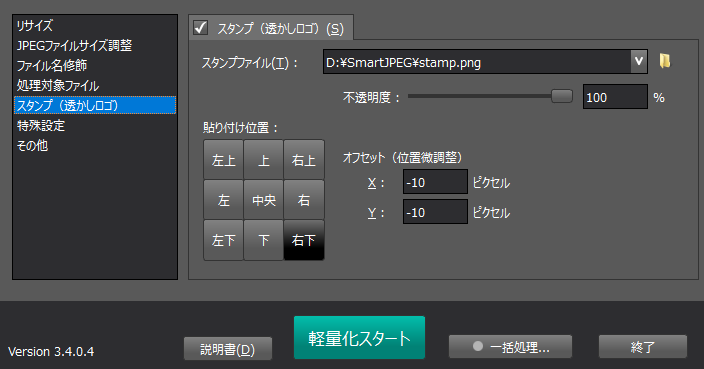Set paste position to 右下
This screenshot has width=704, height=369.
click(304, 240)
